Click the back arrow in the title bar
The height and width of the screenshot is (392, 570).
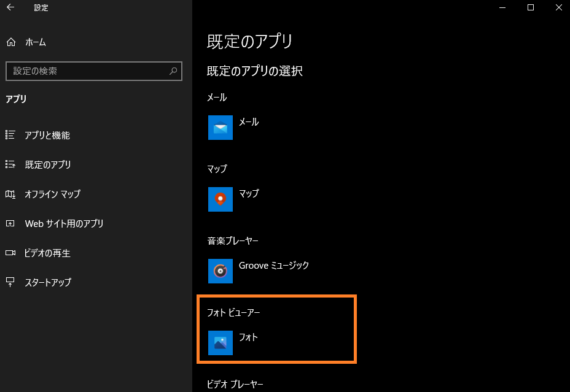[10, 7]
